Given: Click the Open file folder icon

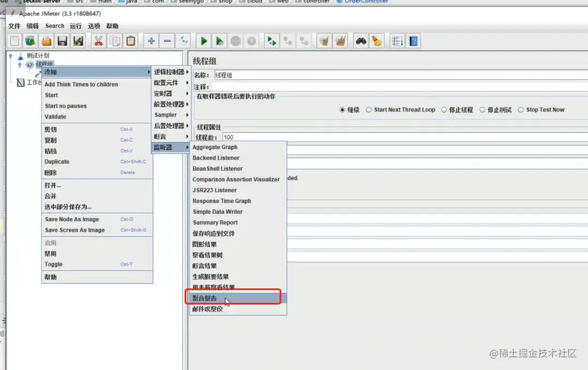Looking at the screenshot, I should 46,41.
